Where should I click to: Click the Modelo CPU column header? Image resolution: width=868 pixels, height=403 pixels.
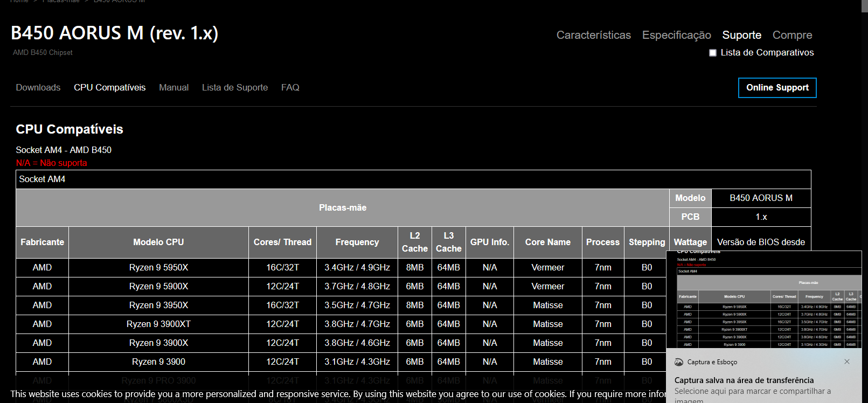tap(158, 242)
